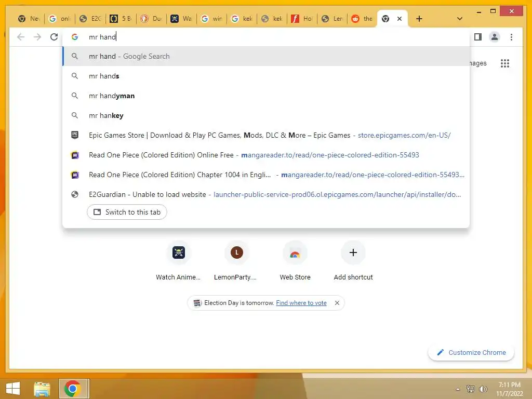This screenshot has width=532, height=399.
Task: Follow 'Find where to vote' link
Action: click(301, 303)
